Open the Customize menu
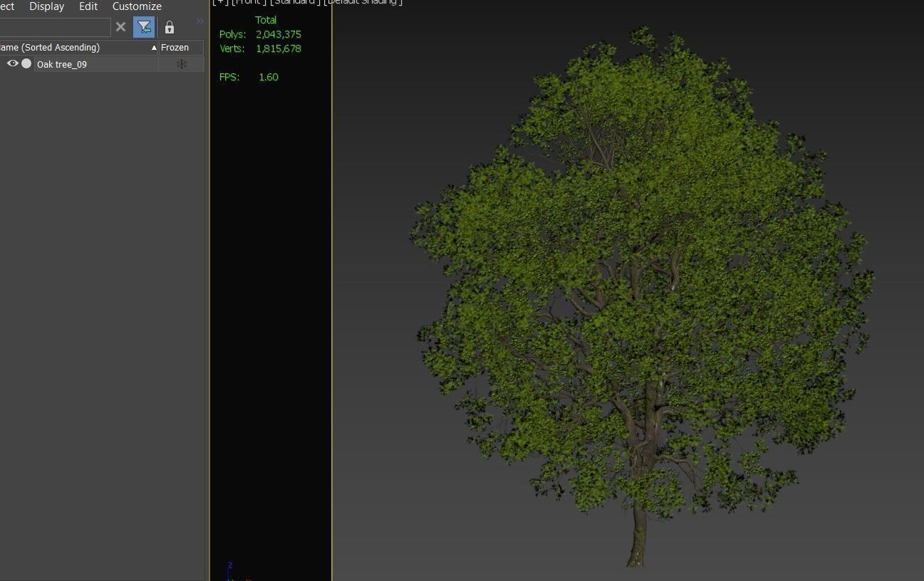 pyautogui.click(x=137, y=6)
